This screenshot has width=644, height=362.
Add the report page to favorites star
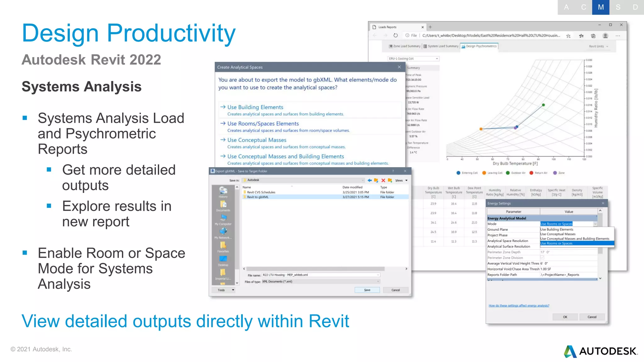coord(569,36)
